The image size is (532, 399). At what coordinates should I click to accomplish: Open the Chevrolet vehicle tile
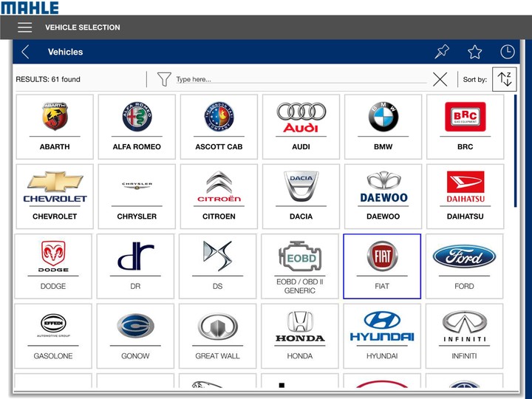point(55,197)
